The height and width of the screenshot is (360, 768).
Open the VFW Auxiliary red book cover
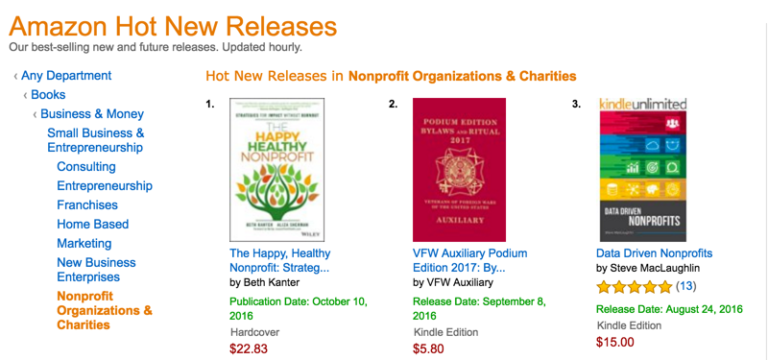(459, 169)
